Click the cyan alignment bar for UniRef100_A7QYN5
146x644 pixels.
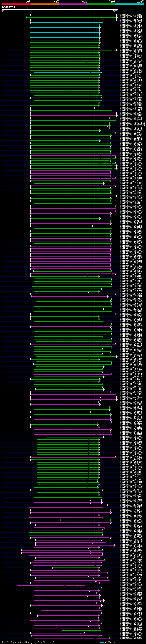coord(74,15)
